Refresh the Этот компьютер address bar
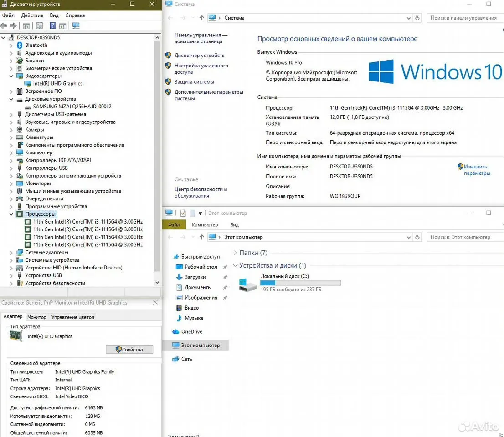This screenshot has width=504, height=437. coord(417,237)
